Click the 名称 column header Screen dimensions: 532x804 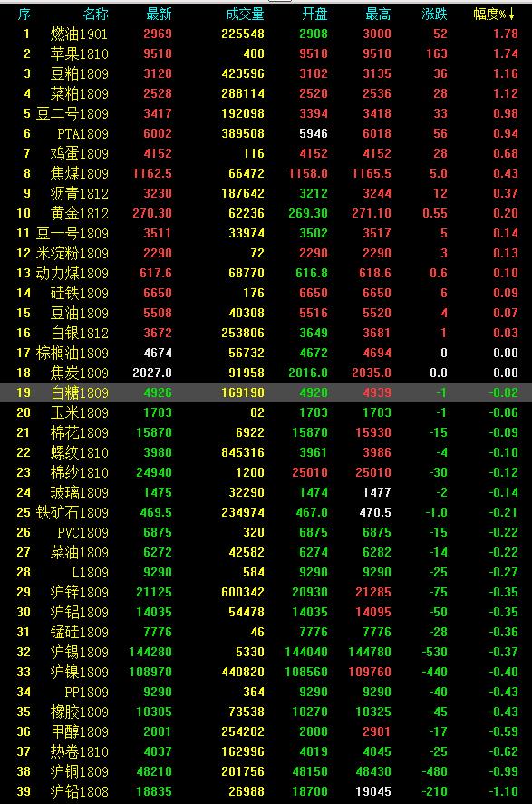point(95,14)
